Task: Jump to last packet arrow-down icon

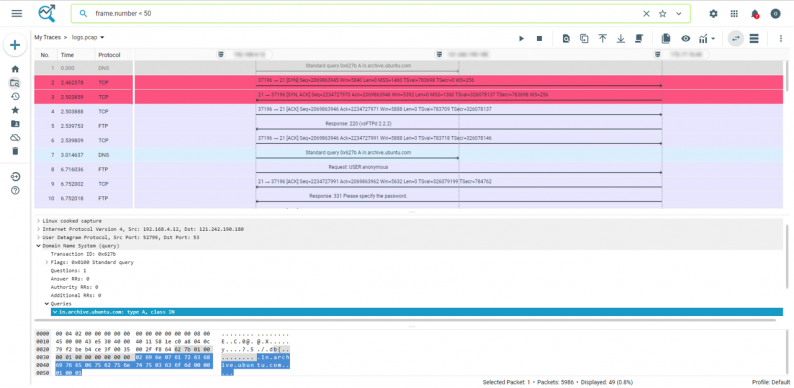Action: pos(621,38)
